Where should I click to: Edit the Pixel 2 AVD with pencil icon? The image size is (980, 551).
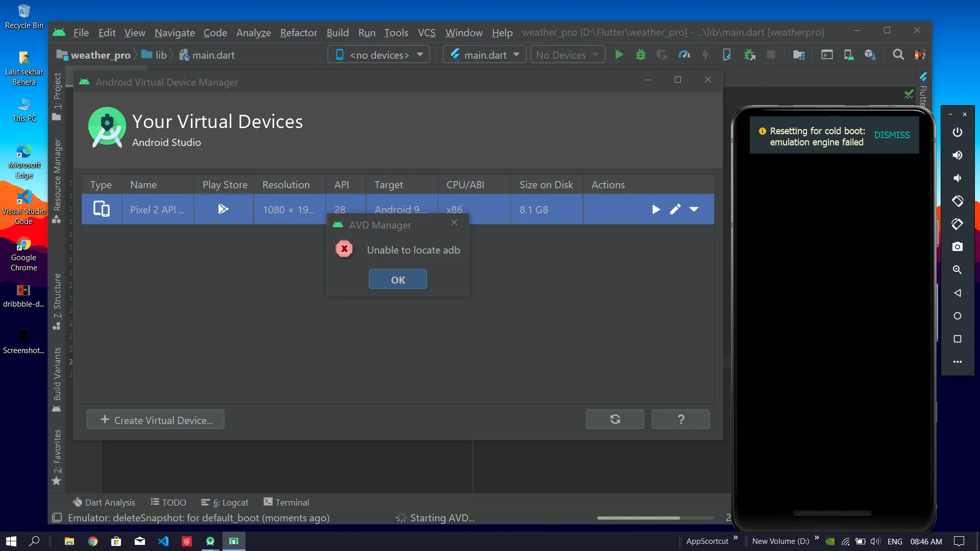click(x=675, y=209)
